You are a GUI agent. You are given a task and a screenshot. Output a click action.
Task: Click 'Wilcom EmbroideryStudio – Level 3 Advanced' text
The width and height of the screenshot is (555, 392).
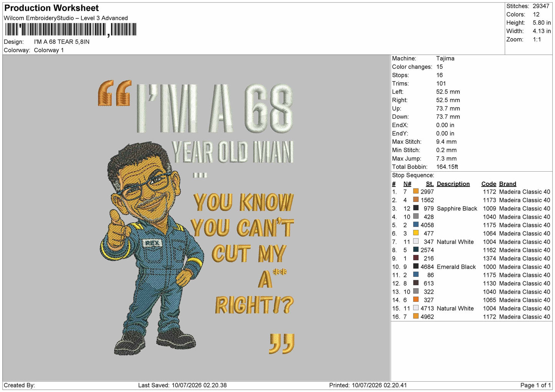[66, 18]
